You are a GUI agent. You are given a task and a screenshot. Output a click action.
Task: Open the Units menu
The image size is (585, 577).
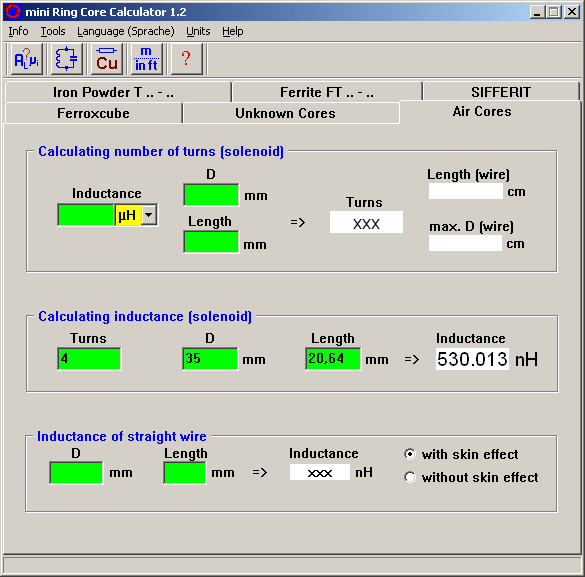[198, 31]
